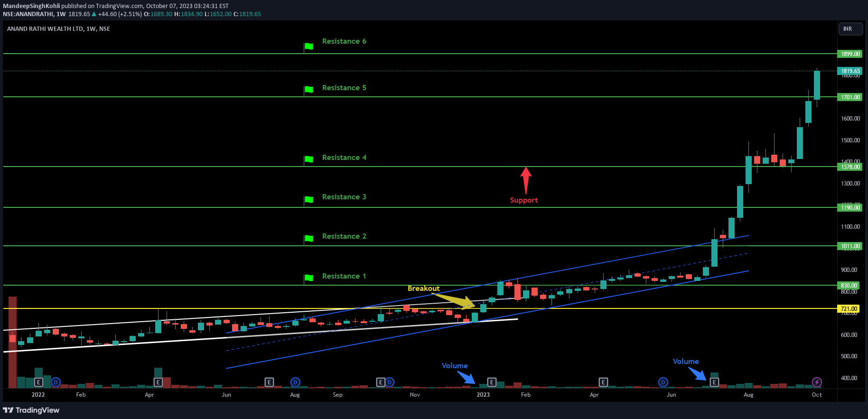Click the dividend D marker above Aug 2022
The image size is (868, 419).
[x=295, y=382]
